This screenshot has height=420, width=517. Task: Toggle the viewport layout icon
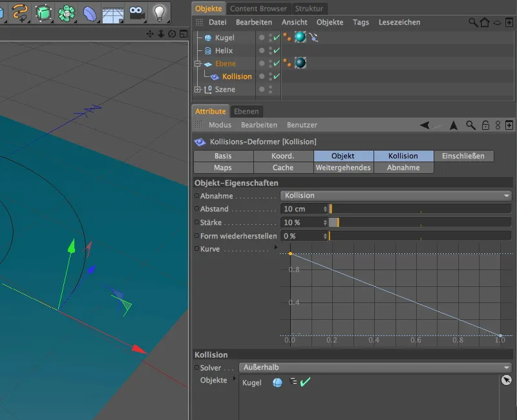click(x=184, y=34)
